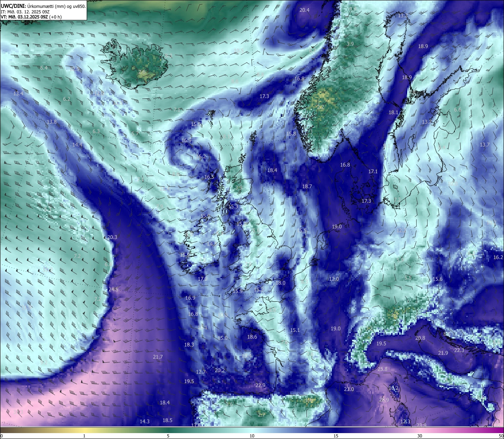Click the 25.8 value on the map
Image resolution: width=504 pixels, height=439 pixels.
(382, 369)
